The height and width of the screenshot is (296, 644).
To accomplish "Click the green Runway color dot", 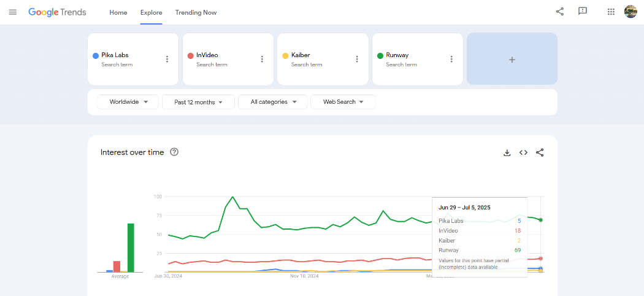I will pos(380,55).
